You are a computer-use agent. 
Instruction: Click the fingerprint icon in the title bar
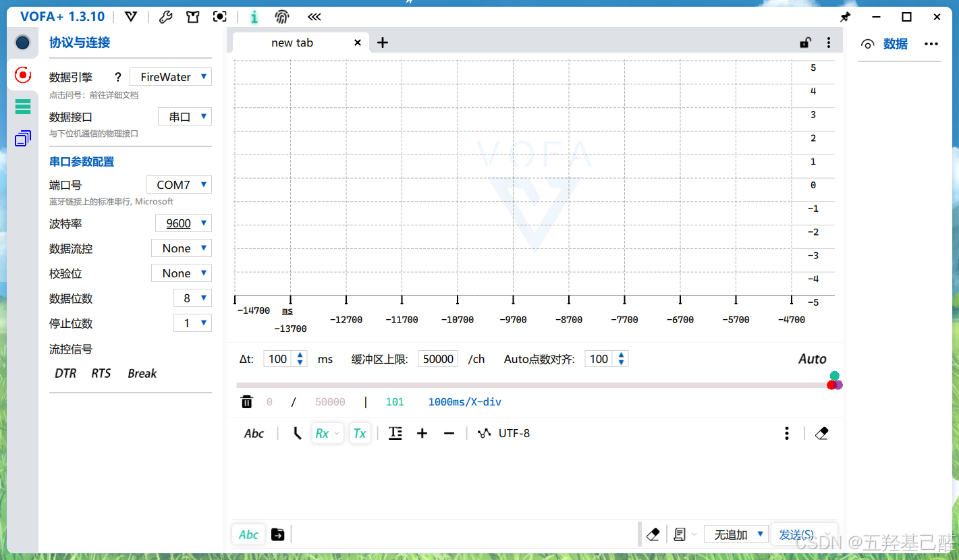281,16
